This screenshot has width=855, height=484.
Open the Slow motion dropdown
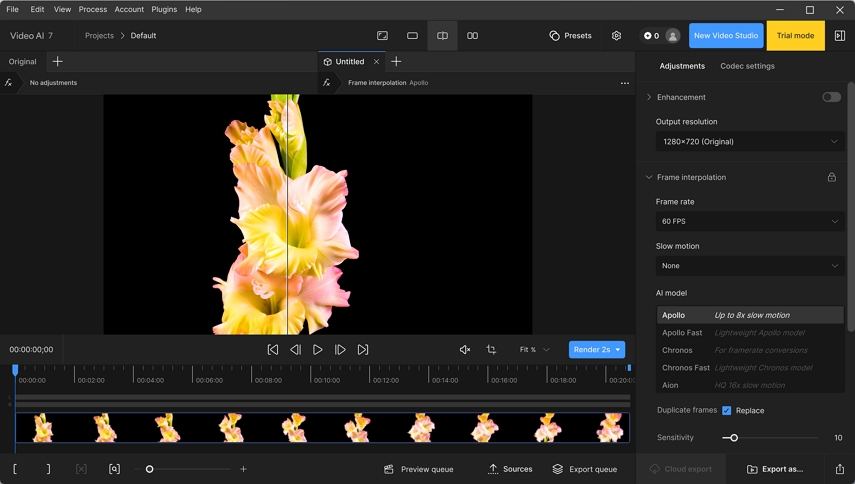[x=750, y=266]
